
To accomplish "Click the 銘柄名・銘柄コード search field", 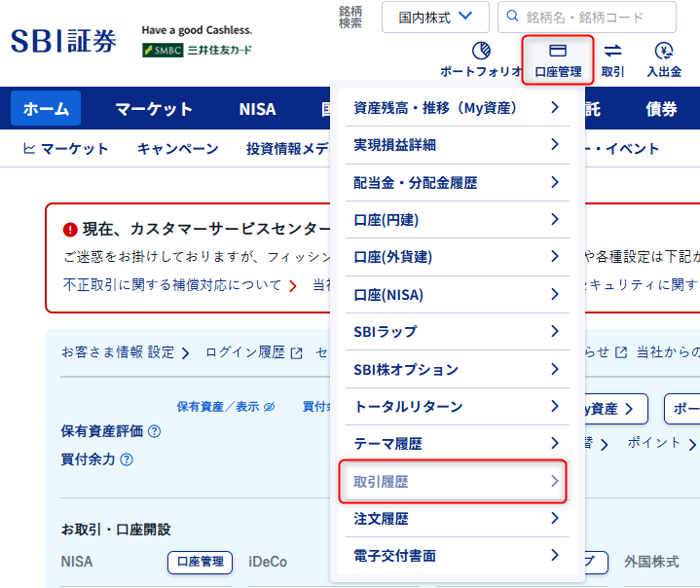I will [587, 18].
